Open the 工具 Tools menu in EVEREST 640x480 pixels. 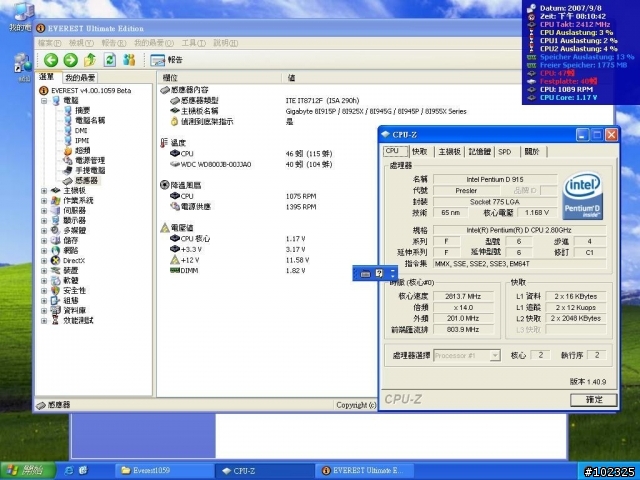point(194,43)
